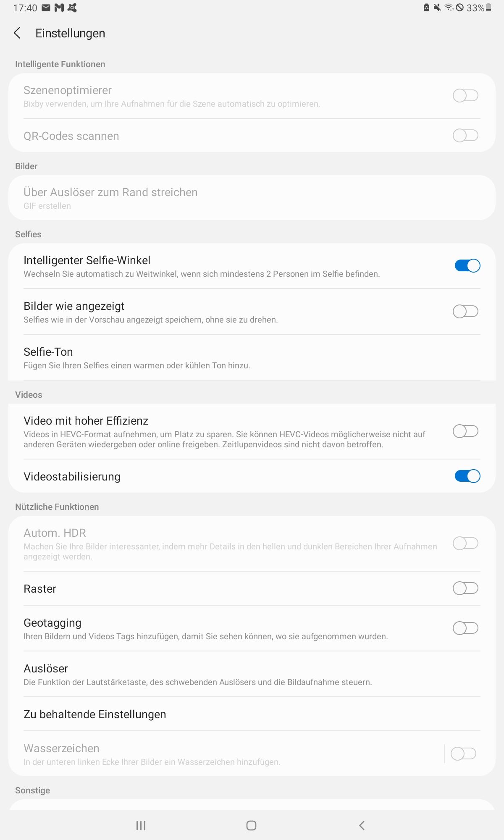Tap the Gmail notification icon in status bar

(x=59, y=8)
